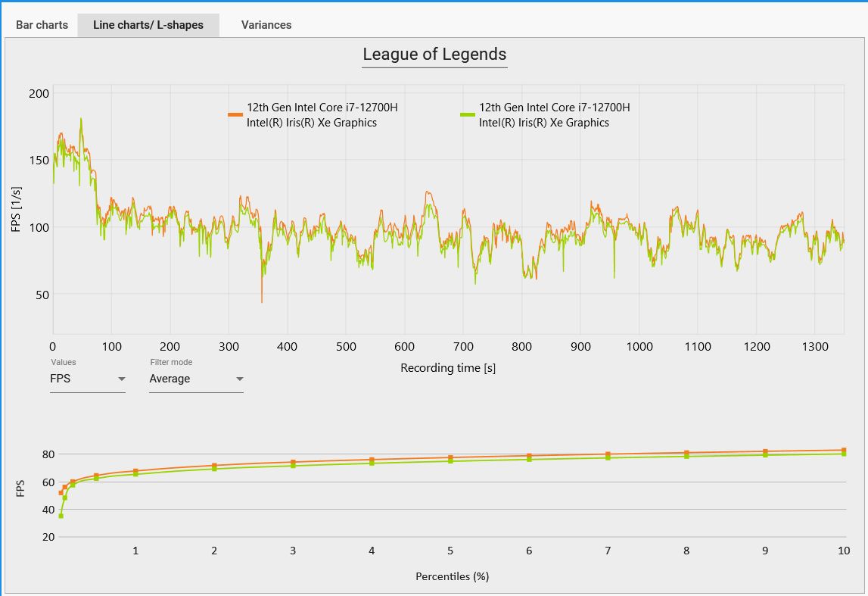Open the Values FPS dropdown
Image resolution: width=868 pixels, height=596 pixels.
88,379
